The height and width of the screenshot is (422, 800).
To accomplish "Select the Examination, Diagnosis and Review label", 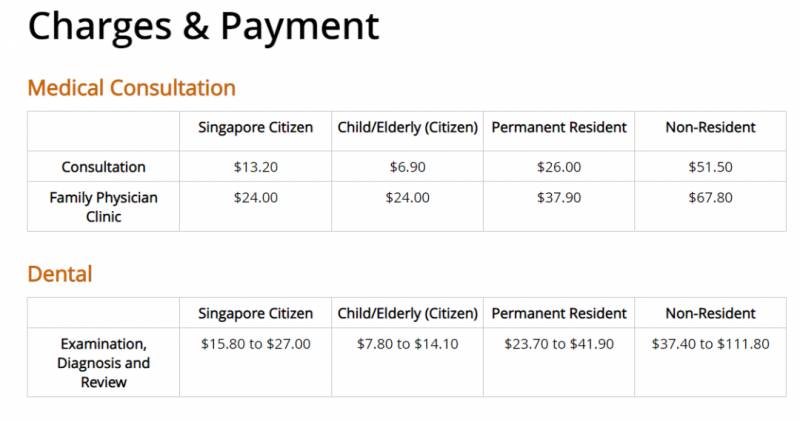I will click(103, 363).
